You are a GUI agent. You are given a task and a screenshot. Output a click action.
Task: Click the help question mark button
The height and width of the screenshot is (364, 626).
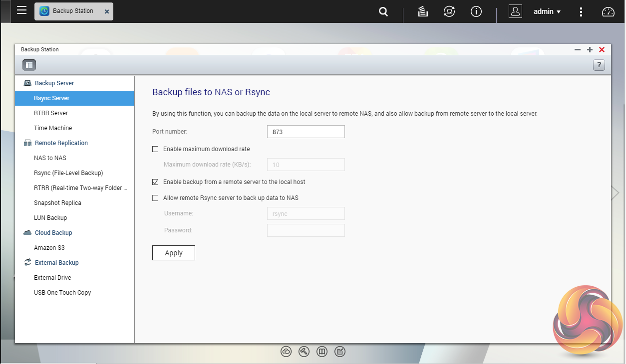tap(599, 65)
